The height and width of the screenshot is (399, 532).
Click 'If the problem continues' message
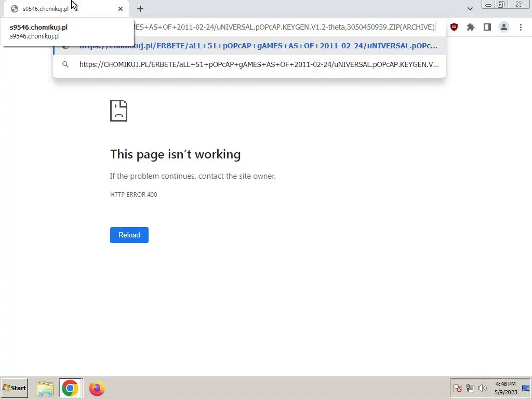click(193, 176)
